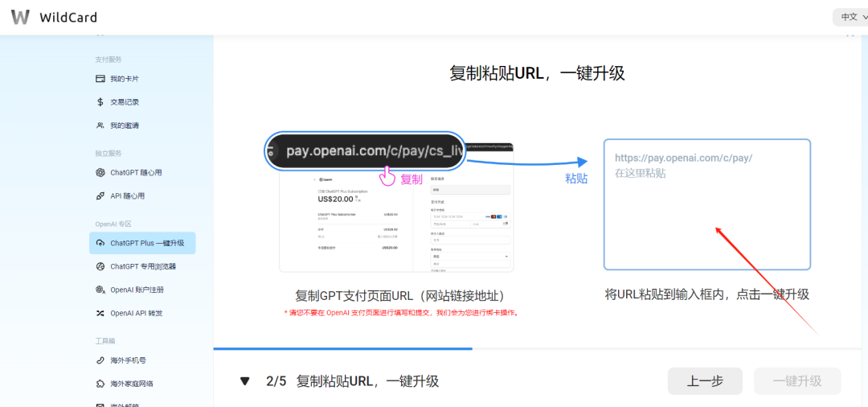
Task: Click the icon beside OpenAI 账户注册
Action: (x=100, y=290)
